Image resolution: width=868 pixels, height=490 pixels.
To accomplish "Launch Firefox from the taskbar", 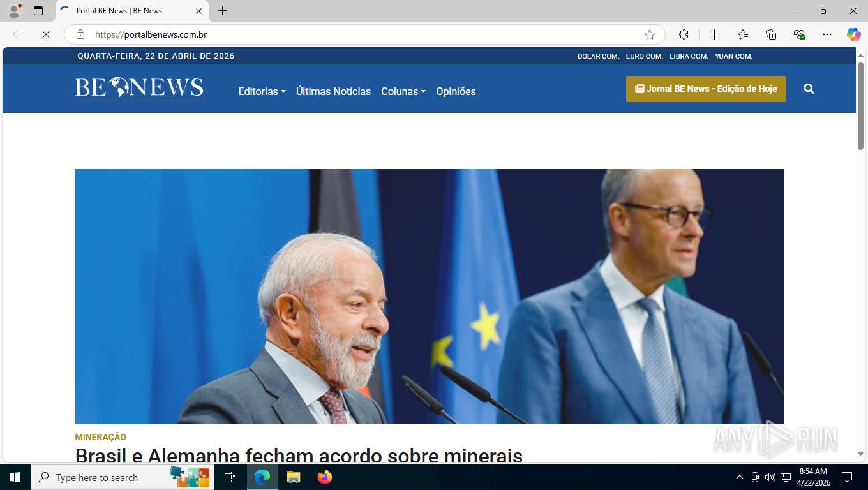I will click(x=325, y=477).
